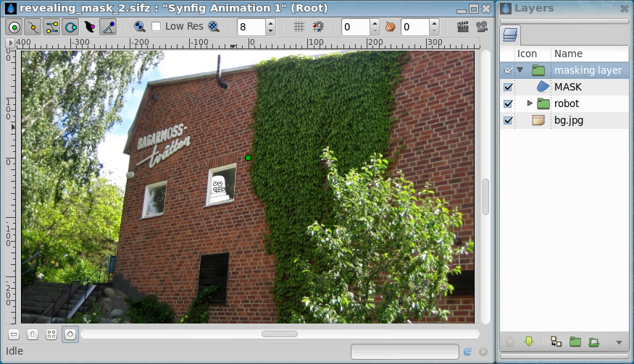Click the quality value field showing 8
This screenshot has width=634, height=364.
click(251, 27)
